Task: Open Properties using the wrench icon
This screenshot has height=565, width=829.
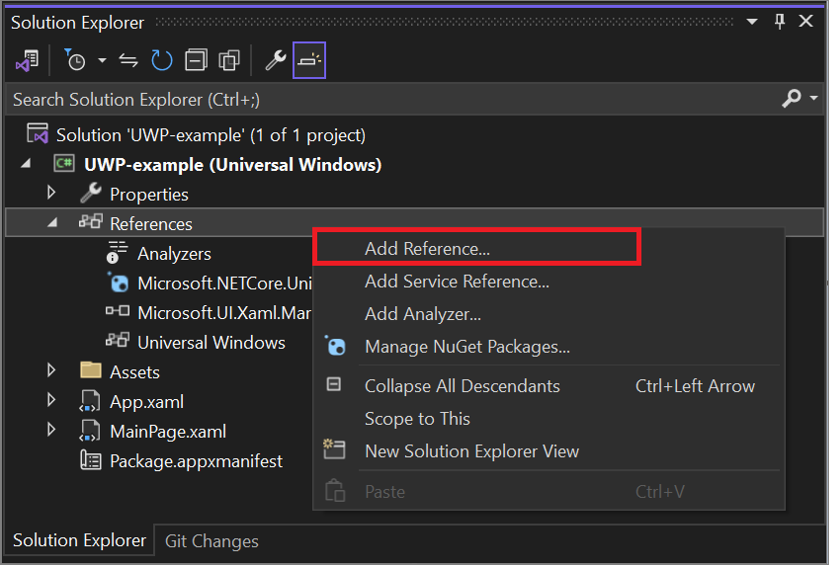Action: click(x=275, y=61)
